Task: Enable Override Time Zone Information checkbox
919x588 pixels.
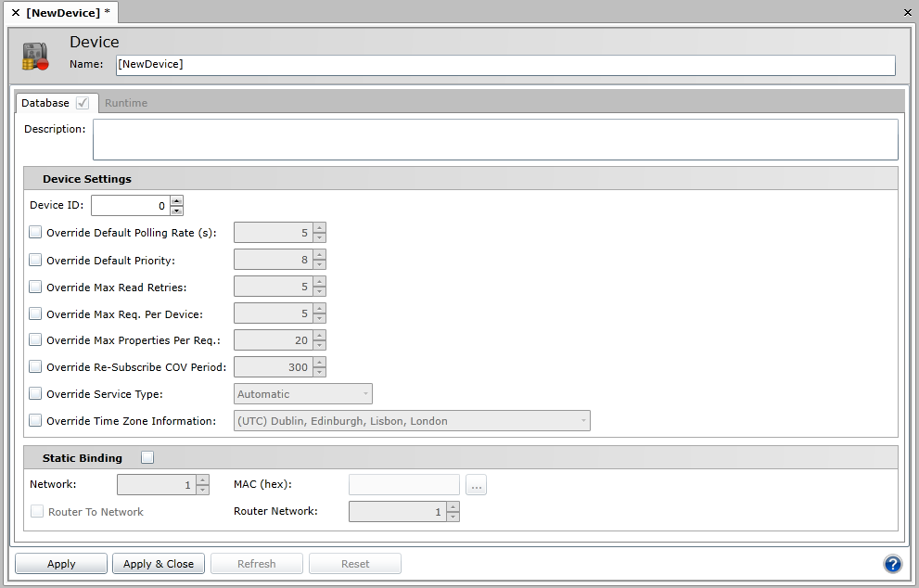Action: point(36,421)
